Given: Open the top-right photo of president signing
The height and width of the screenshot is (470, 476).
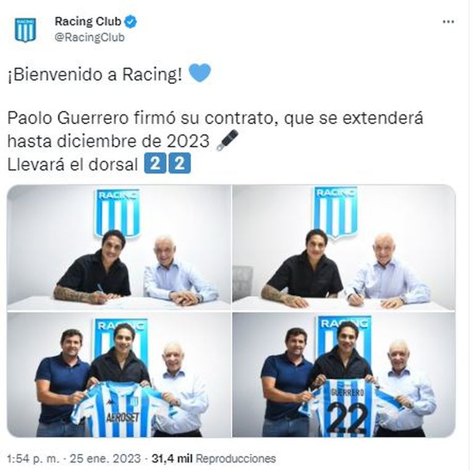Looking at the screenshot, I should (x=344, y=248).
